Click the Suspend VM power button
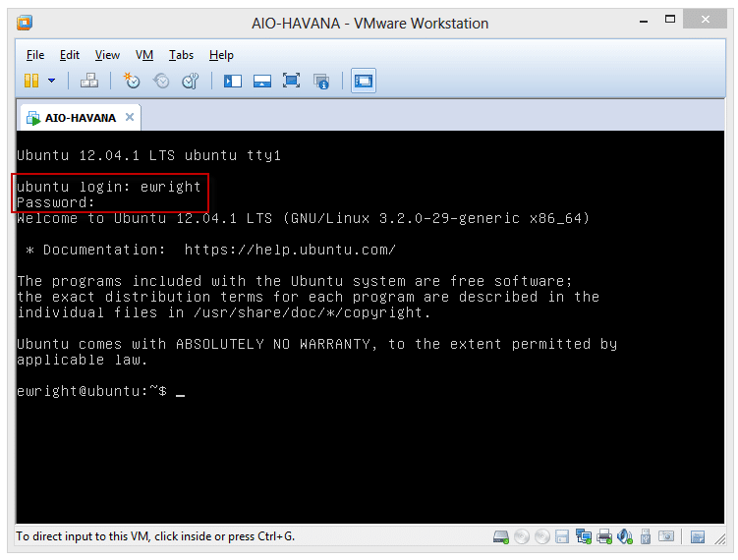Image resolution: width=738 pixels, height=560 pixels. pyautogui.click(x=31, y=81)
